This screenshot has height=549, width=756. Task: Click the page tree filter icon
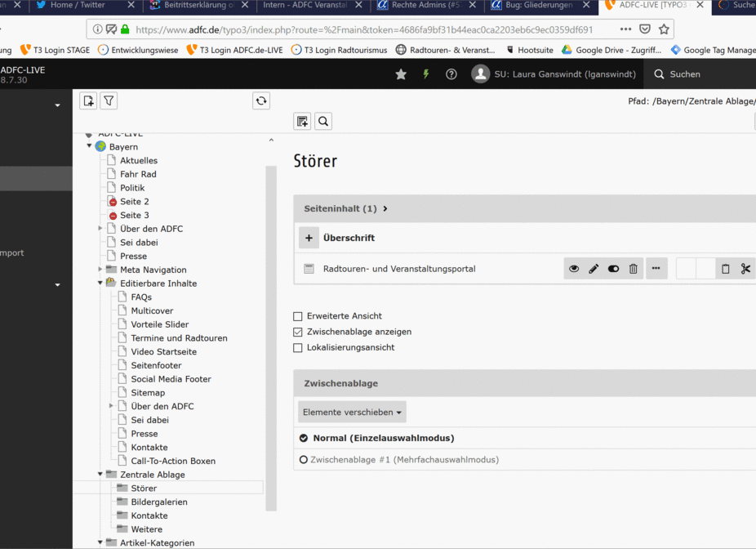(x=109, y=101)
